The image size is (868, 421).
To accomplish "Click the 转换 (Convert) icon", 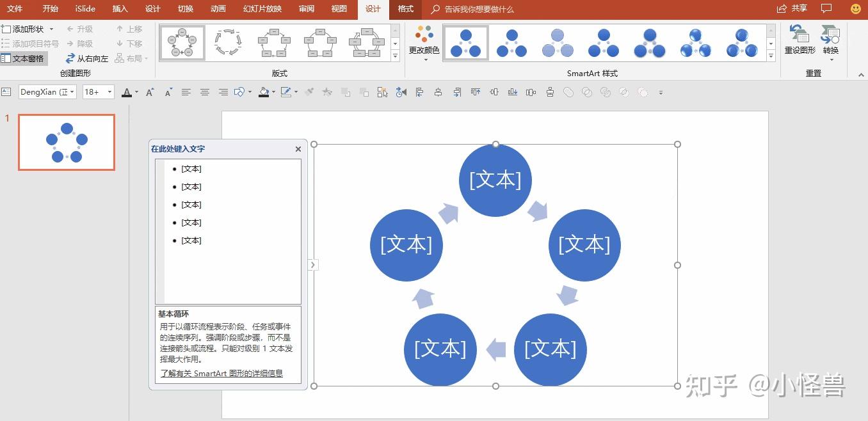I will [830, 40].
